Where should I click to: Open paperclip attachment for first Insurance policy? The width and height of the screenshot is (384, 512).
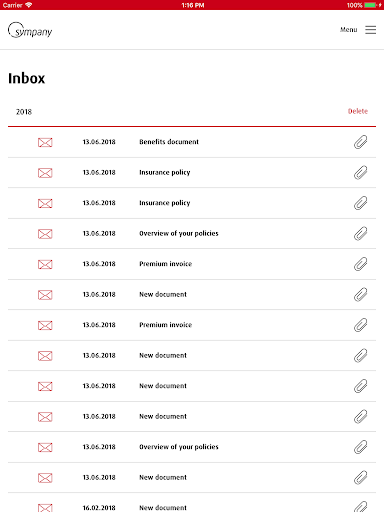click(360, 172)
